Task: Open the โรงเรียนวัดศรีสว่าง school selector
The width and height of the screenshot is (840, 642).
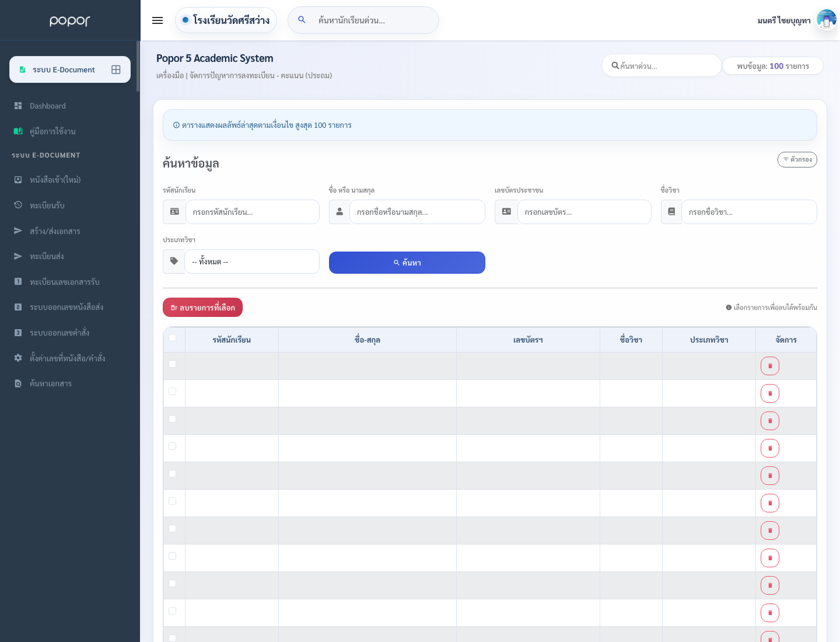Action: click(226, 20)
